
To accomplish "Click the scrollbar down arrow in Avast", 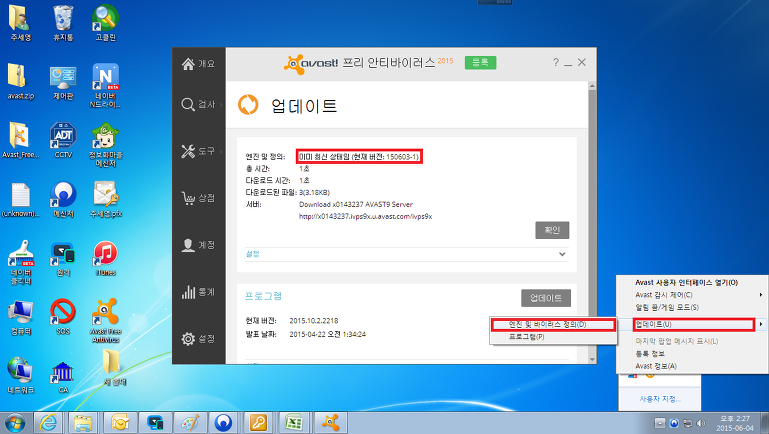I will (x=592, y=359).
